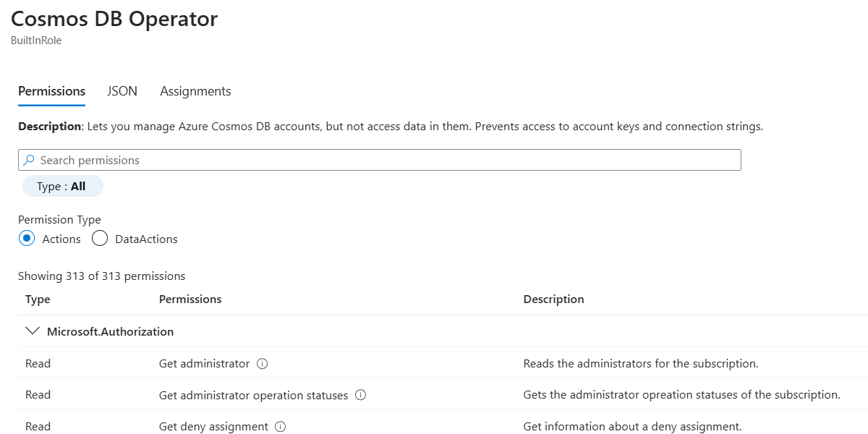Open the Type: All filter pill
Screen dimensions: 868x434
tap(62, 186)
